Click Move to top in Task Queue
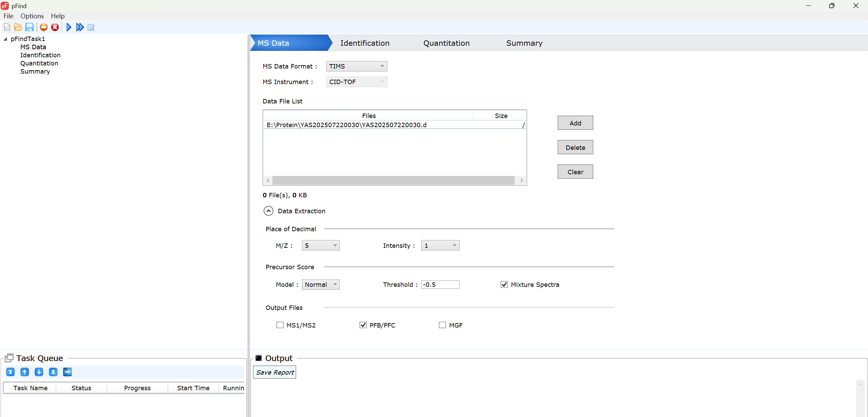868x417 pixels. click(x=11, y=372)
